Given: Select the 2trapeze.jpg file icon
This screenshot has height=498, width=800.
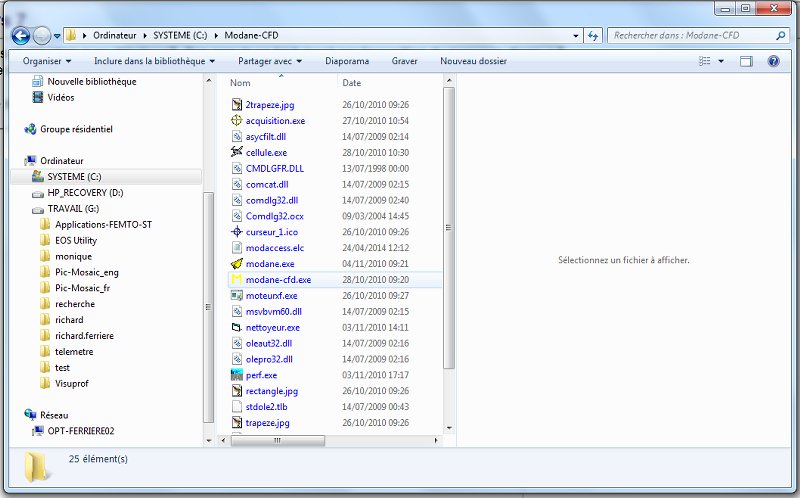Looking at the screenshot, I should coord(237,105).
